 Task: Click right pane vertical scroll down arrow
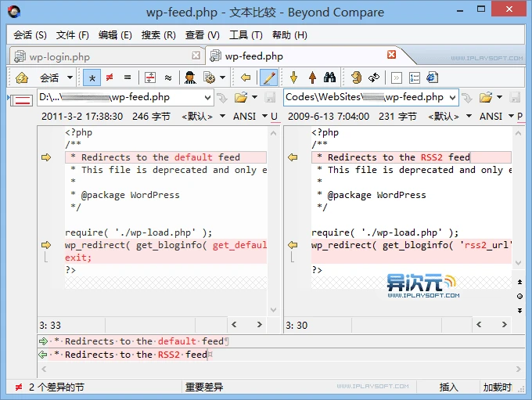coord(518,263)
